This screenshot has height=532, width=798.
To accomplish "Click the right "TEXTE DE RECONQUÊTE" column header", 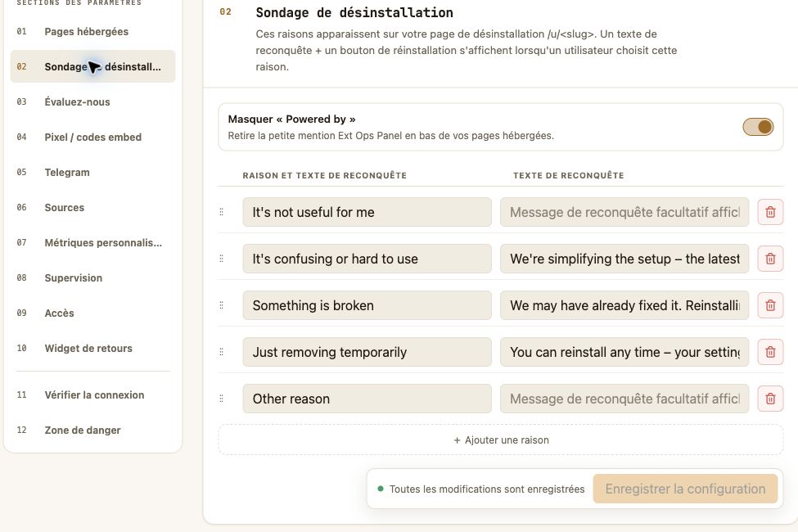I will click(569, 176).
